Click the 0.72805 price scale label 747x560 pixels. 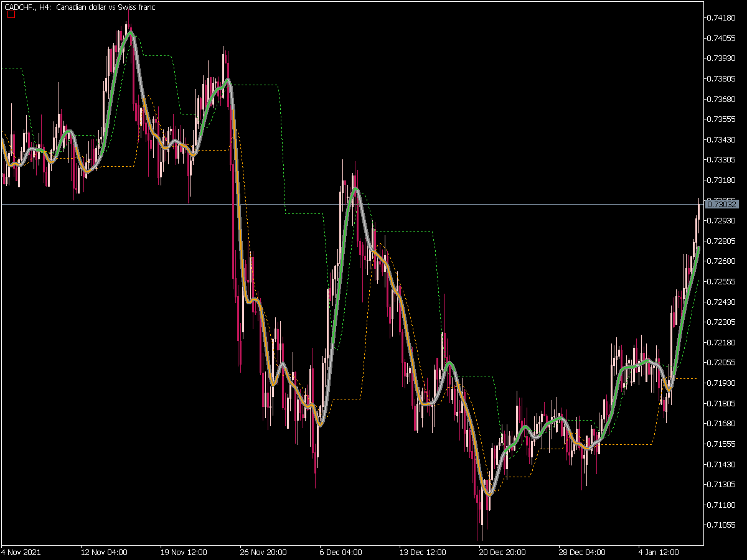(722, 241)
